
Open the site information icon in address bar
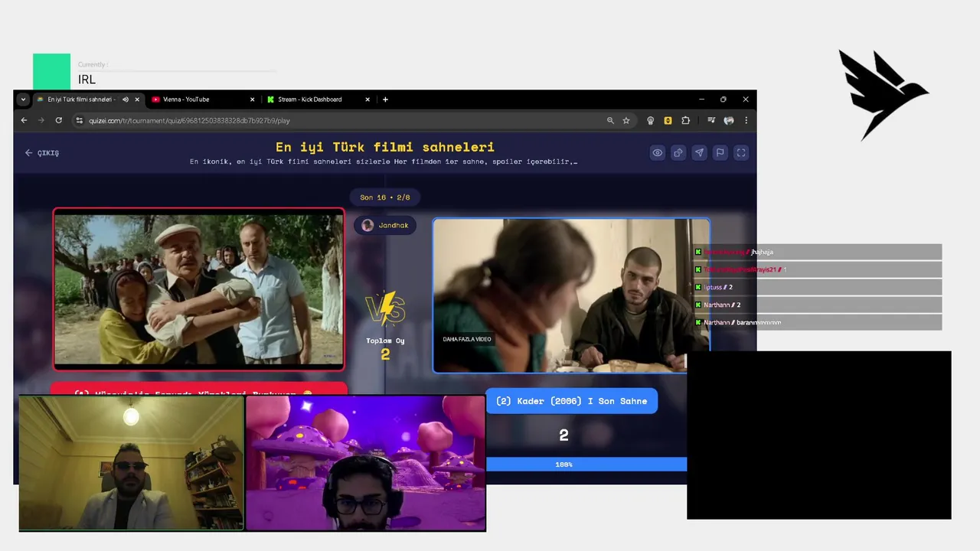click(x=79, y=120)
